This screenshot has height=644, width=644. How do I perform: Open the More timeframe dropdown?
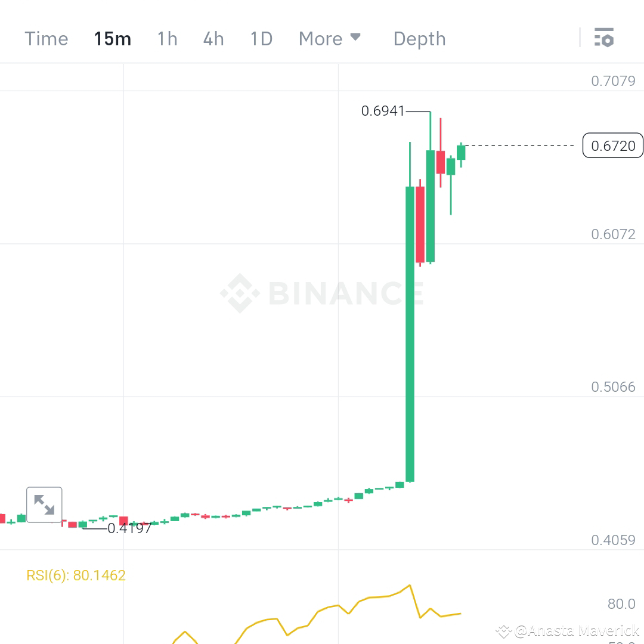pos(320,38)
